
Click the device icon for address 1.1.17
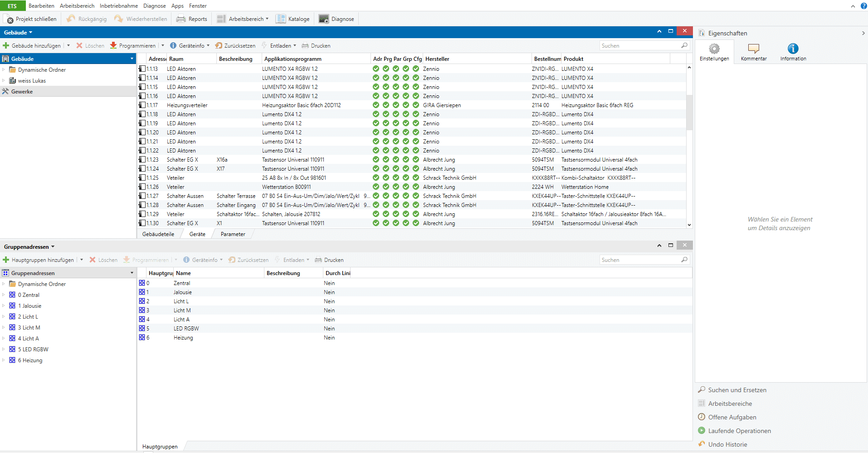[x=142, y=105]
